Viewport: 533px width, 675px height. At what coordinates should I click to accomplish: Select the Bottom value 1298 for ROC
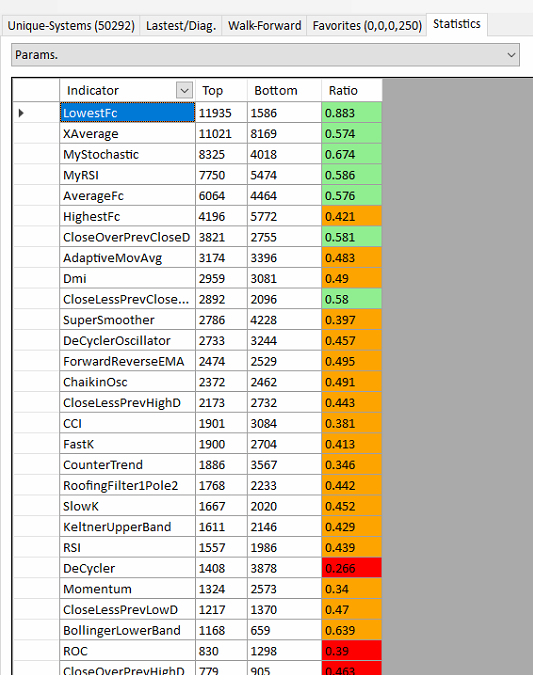click(285, 651)
